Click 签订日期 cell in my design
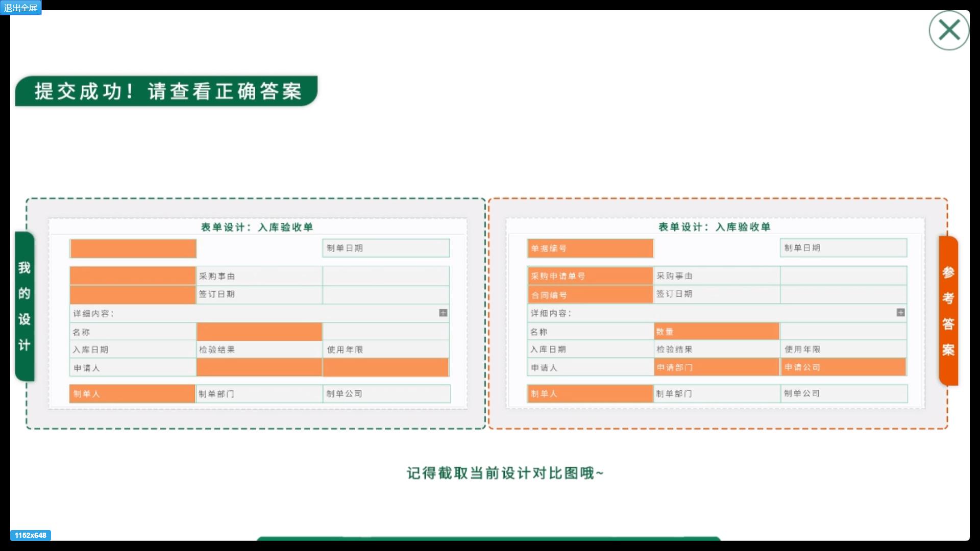 point(259,294)
